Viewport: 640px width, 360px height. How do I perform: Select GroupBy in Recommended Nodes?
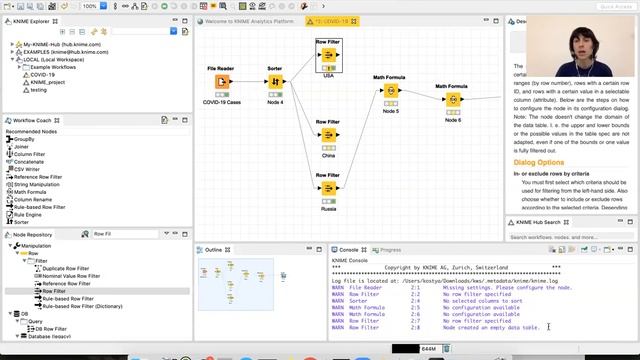click(x=24, y=139)
